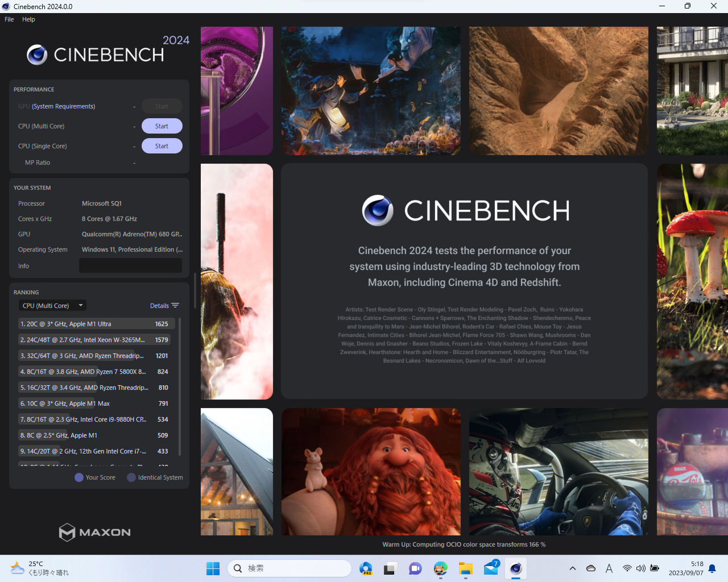The height and width of the screenshot is (582, 728).
Task: Click the Windows 11 Professional Edition value
Action: pyautogui.click(x=132, y=250)
